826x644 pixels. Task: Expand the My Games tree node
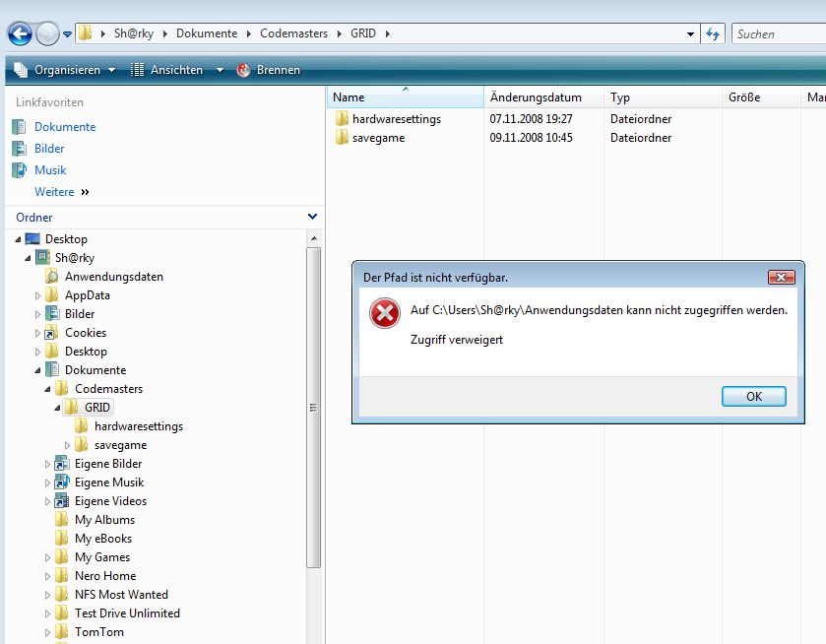(x=48, y=557)
